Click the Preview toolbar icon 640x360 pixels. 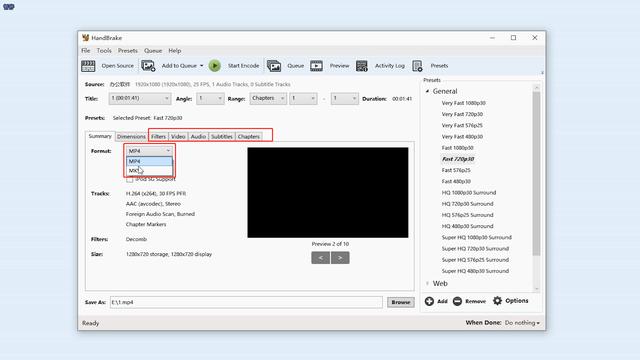click(316, 66)
